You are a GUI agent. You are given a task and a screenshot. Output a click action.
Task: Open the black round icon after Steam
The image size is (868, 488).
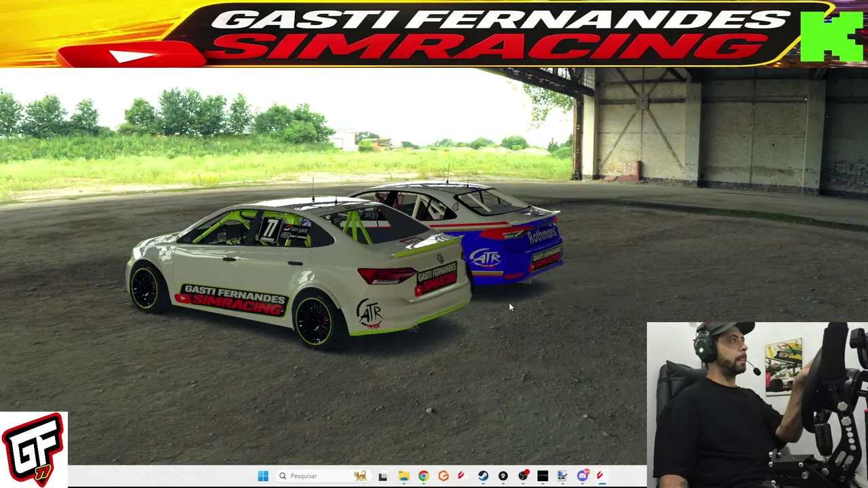click(503, 476)
